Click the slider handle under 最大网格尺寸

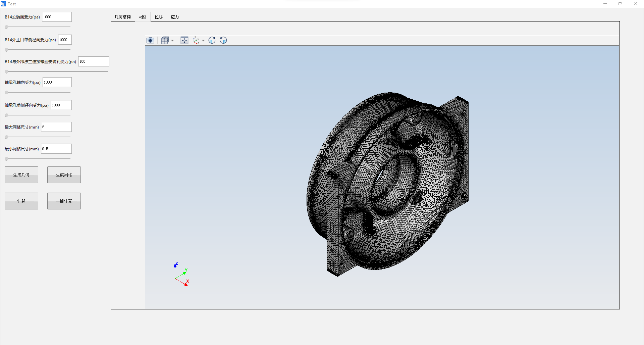click(x=6, y=137)
